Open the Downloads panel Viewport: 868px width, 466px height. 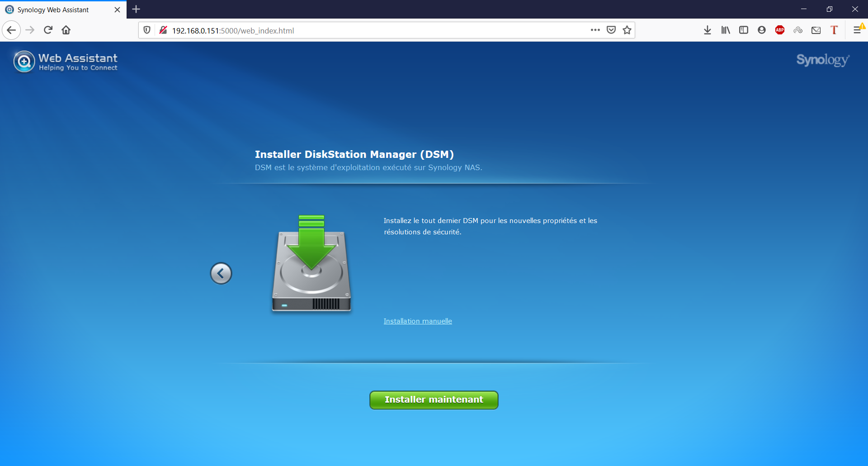pyautogui.click(x=708, y=30)
